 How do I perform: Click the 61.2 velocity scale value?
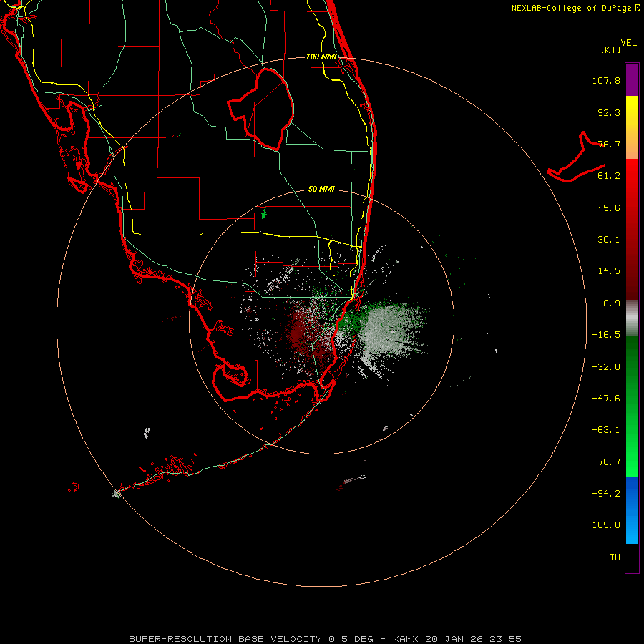(x=609, y=176)
